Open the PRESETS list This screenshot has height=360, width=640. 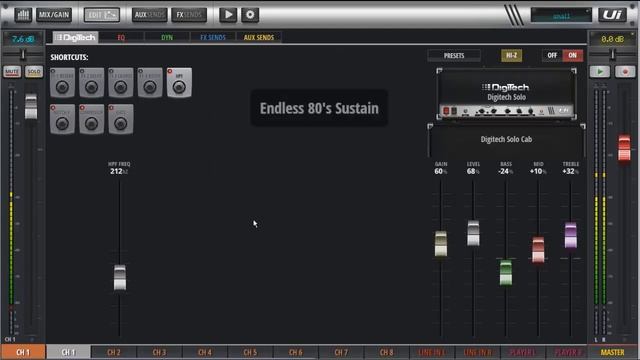454,56
